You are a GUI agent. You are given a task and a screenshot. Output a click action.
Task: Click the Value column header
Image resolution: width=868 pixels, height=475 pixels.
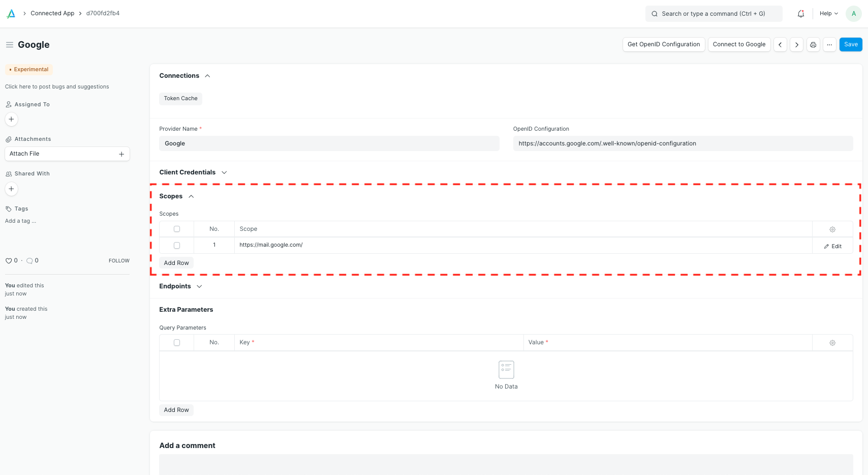(x=668, y=343)
